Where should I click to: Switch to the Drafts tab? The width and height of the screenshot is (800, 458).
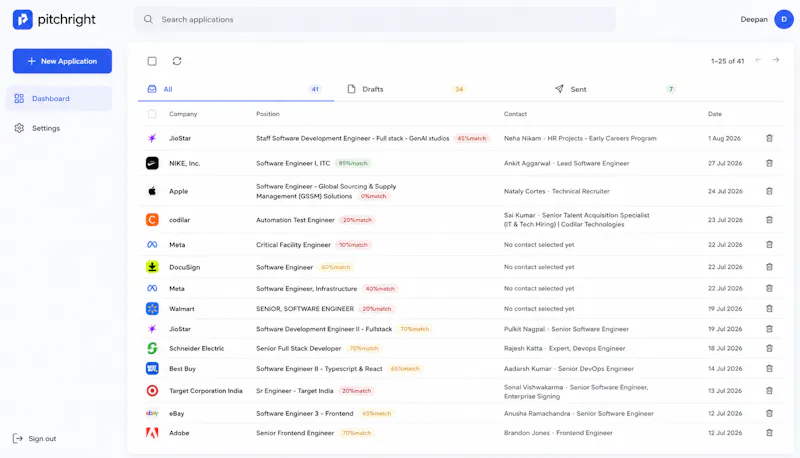pyautogui.click(x=406, y=89)
